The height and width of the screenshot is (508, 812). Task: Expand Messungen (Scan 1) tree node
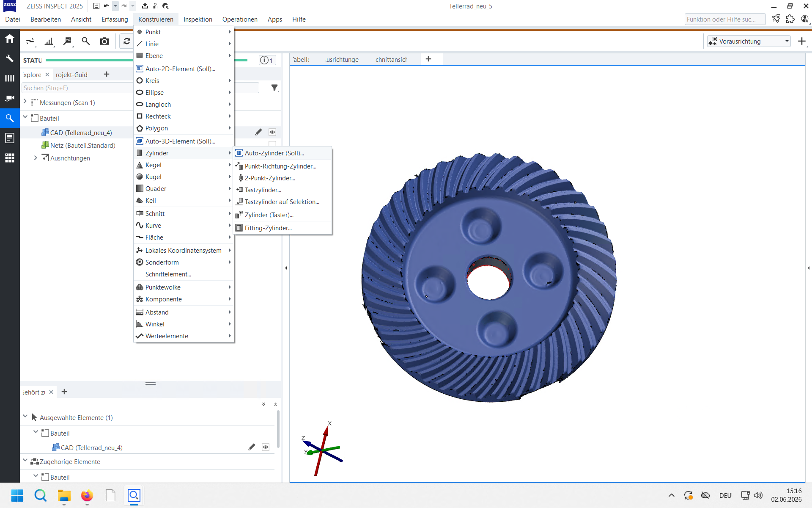25,102
